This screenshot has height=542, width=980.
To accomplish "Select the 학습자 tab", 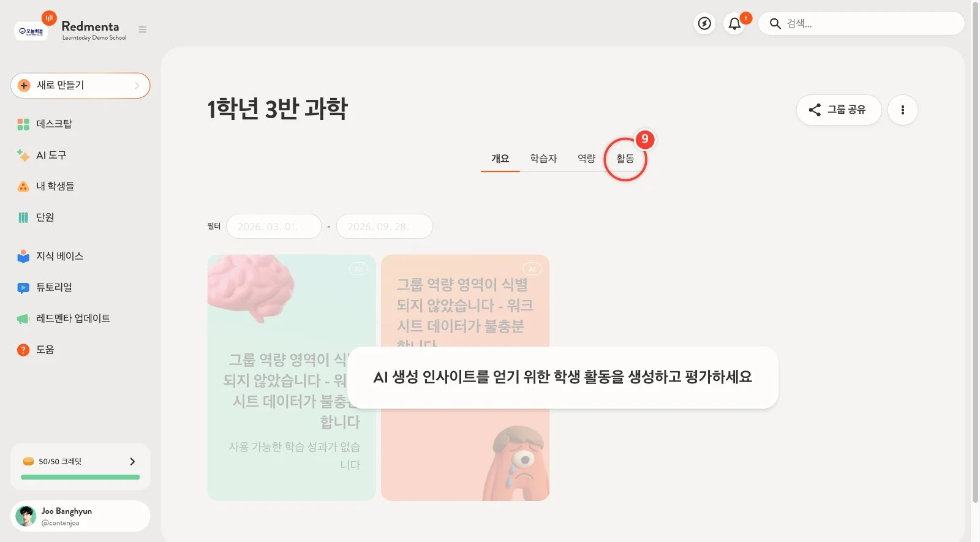I will click(x=543, y=159).
